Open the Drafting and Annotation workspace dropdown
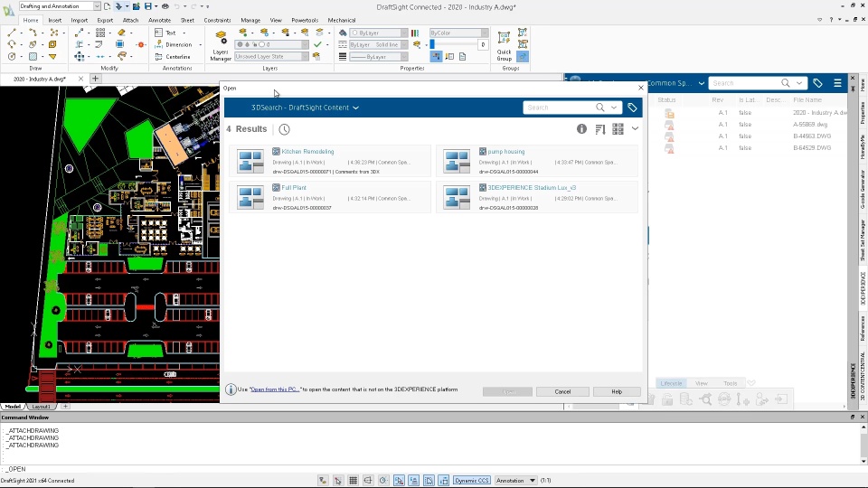The height and width of the screenshot is (488, 868). 97,6
